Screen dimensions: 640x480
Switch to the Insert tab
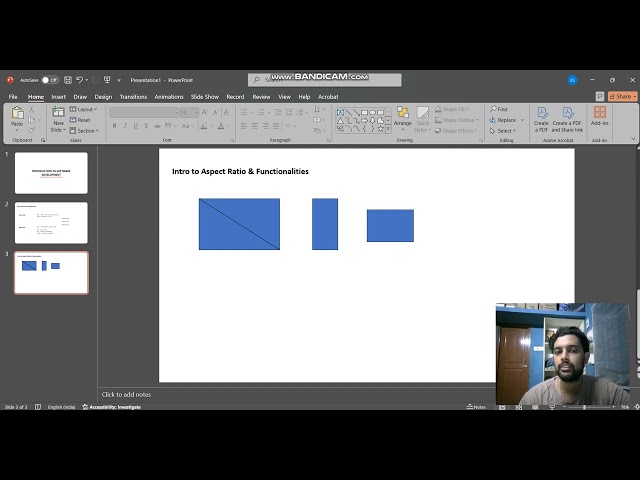(58, 97)
